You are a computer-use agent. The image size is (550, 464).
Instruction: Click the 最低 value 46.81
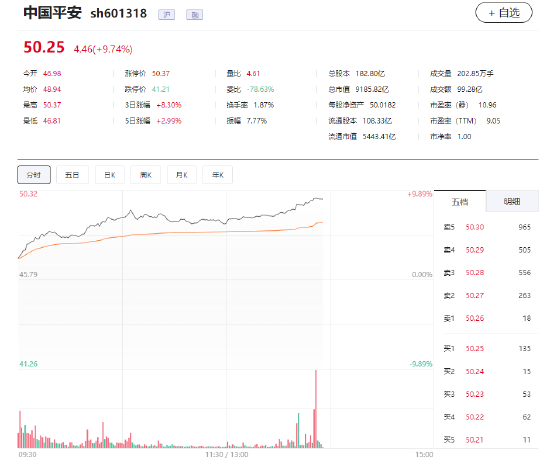point(52,121)
